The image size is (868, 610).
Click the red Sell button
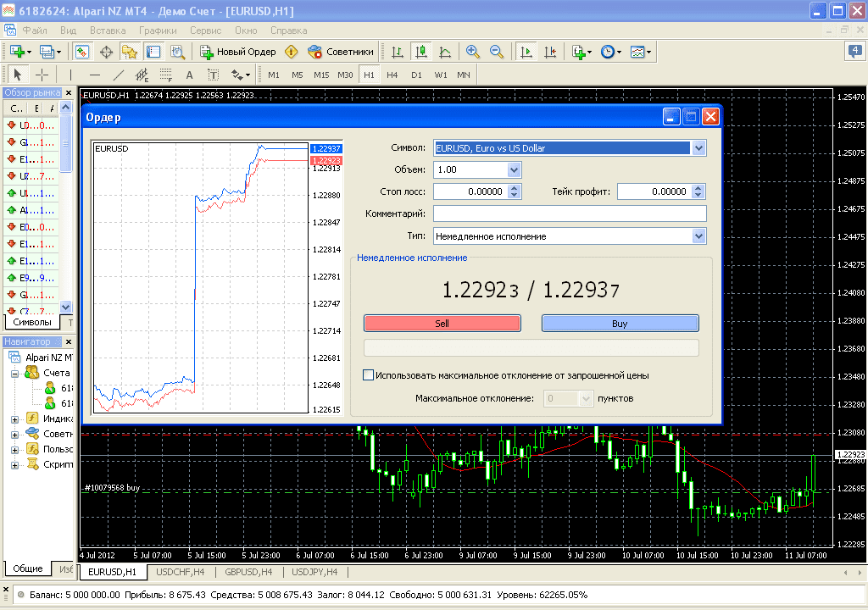pyautogui.click(x=442, y=324)
